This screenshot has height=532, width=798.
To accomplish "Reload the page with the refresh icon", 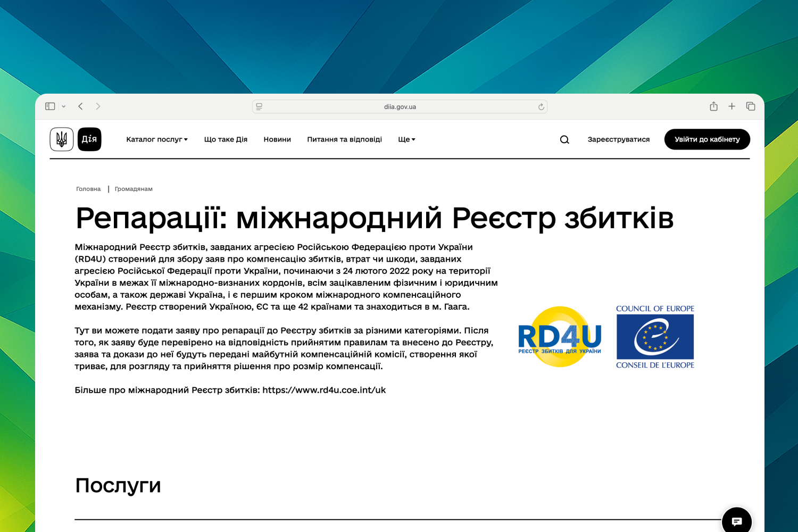I will pos(541,107).
